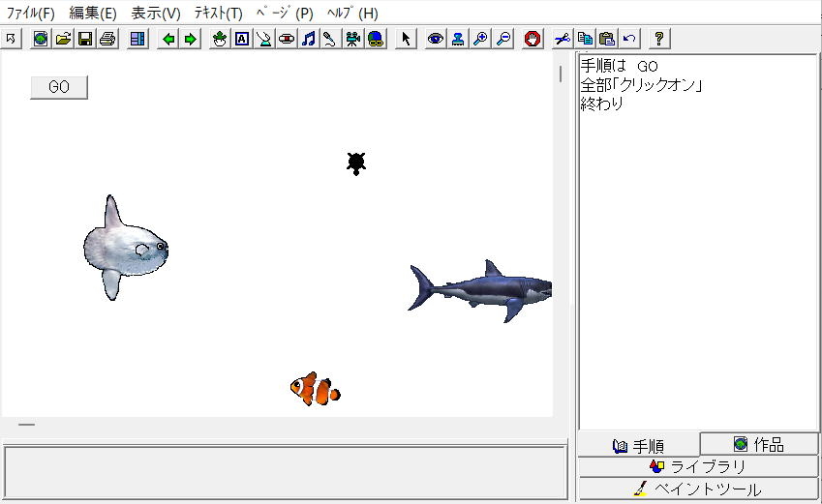
Task: Click the shark image on the canvas
Action: [x=479, y=291]
